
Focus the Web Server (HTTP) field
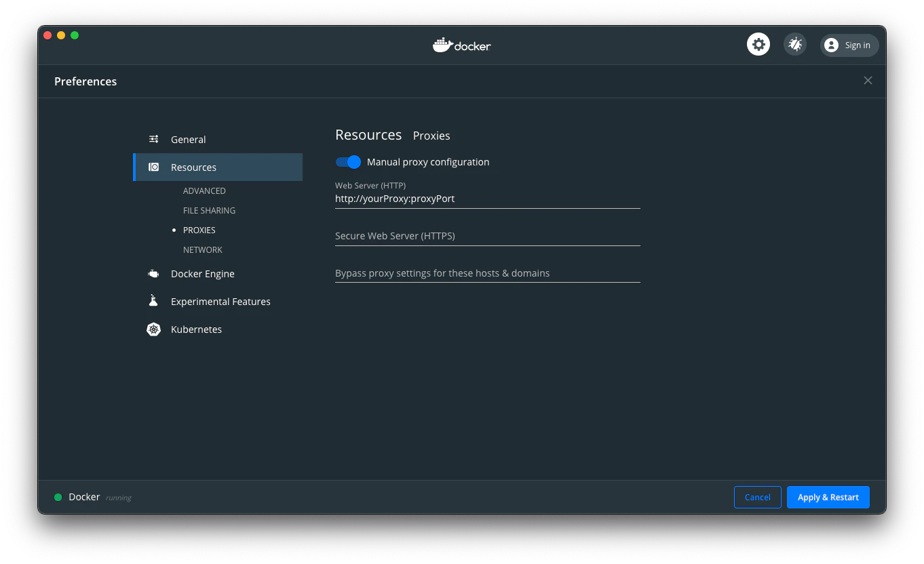click(488, 199)
